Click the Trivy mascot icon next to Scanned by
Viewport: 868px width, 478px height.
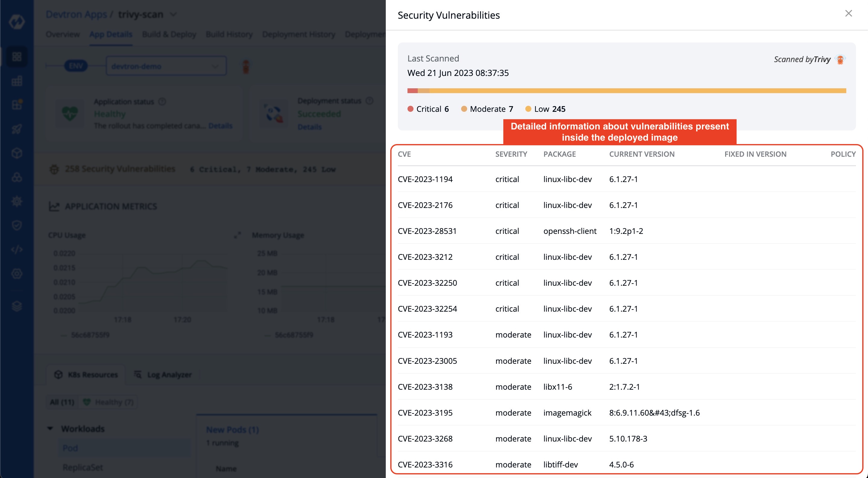(840, 59)
